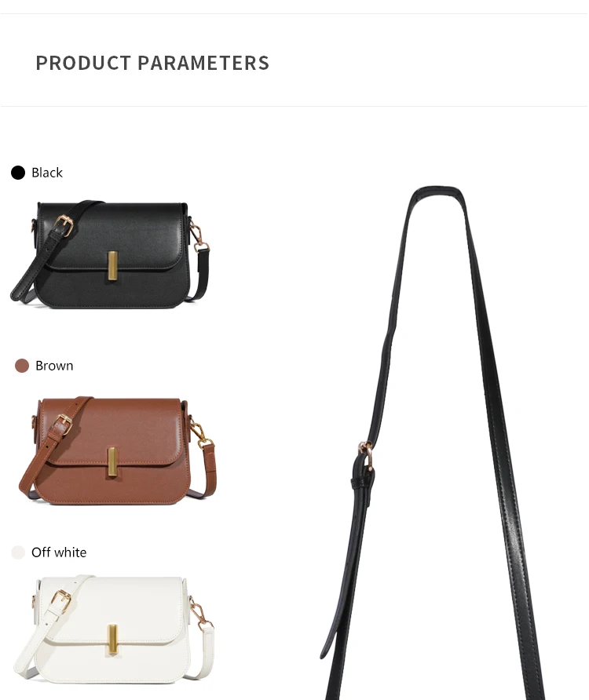Screen dimensions: 589x700
Task: Click the PRODUCT PARAMETERS heading
Action: (x=152, y=63)
